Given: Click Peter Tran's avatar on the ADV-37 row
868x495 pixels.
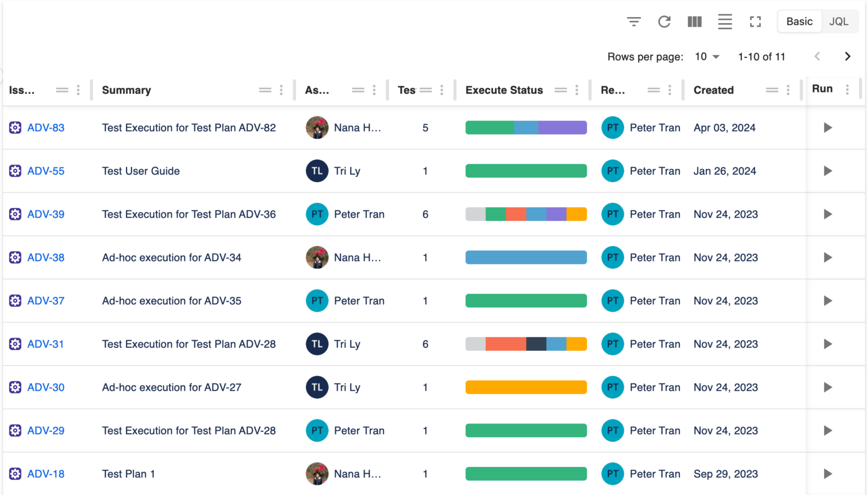Looking at the screenshot, I should 317,301.
